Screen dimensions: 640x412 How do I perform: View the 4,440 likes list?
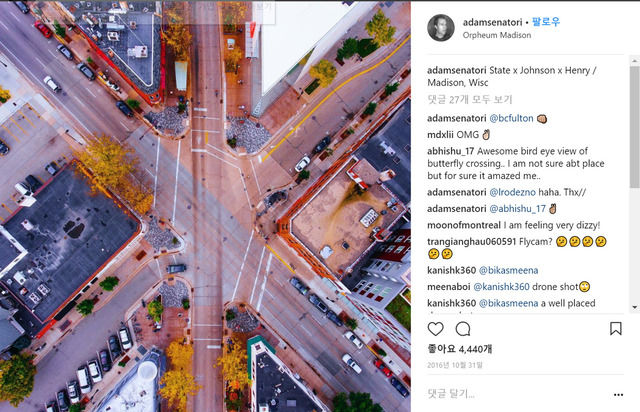click(x=460, y=349)
